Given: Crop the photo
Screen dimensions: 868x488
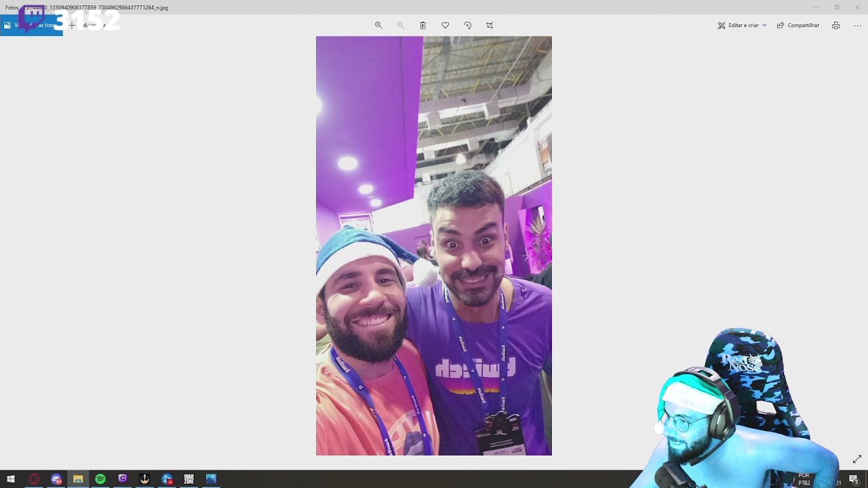Looking at the screenshot, I should point(490,25).
